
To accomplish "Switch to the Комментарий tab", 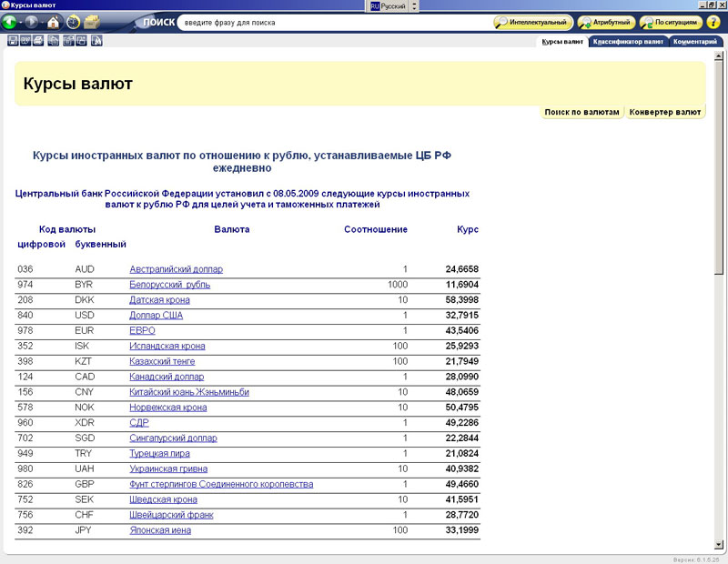I will pos(698,41).
